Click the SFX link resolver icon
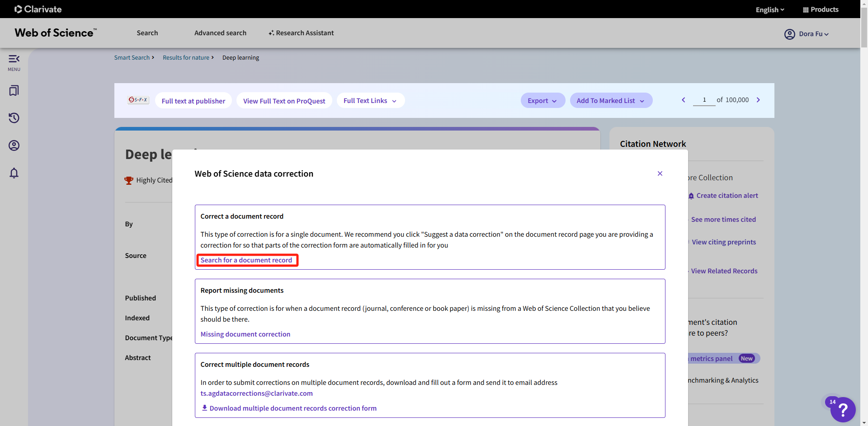The width and height of the screenshot is (868, 426). tap(138, 100)
